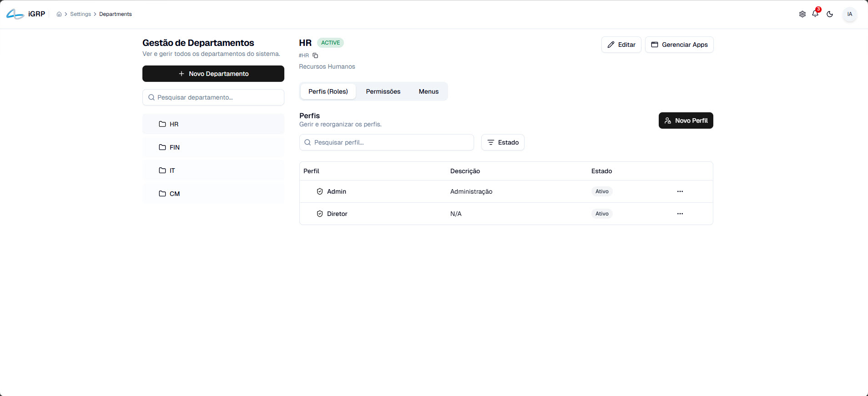Click shield icon beside Admin profile

click(320, 191)
